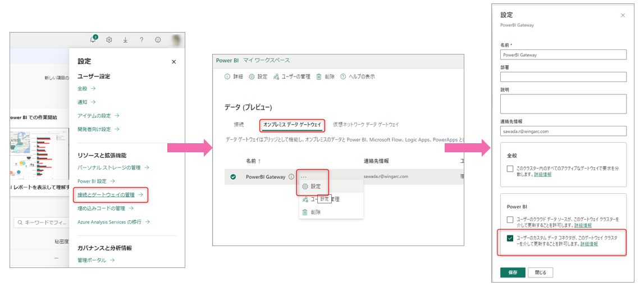
Task: Toggle checkbox allowing custom data connectors refresh
Action: [510, 238]
